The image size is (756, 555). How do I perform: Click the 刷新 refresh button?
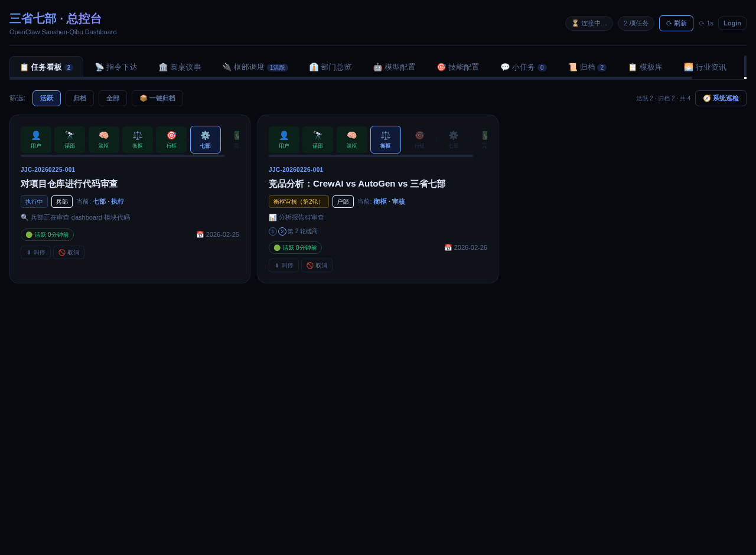coord(676,22)
